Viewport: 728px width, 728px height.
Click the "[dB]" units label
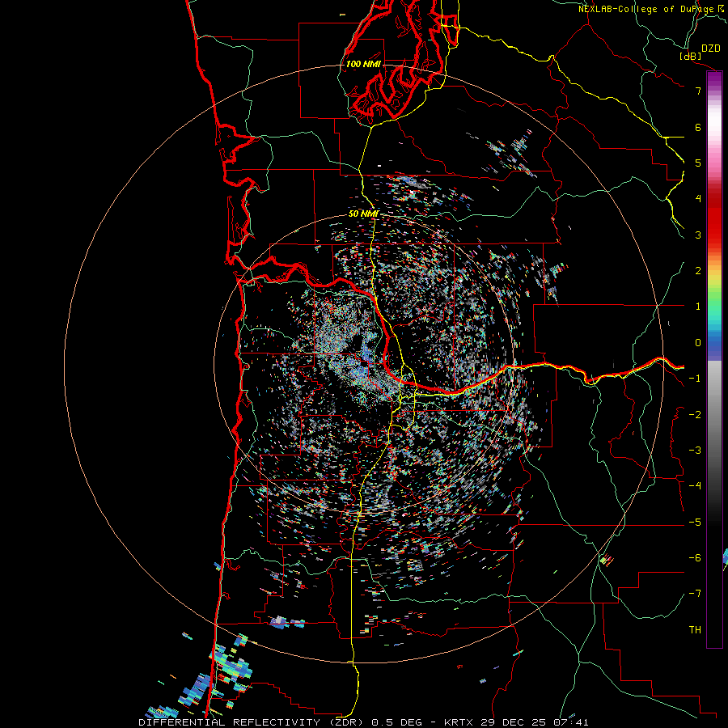(x=691, y=56)
